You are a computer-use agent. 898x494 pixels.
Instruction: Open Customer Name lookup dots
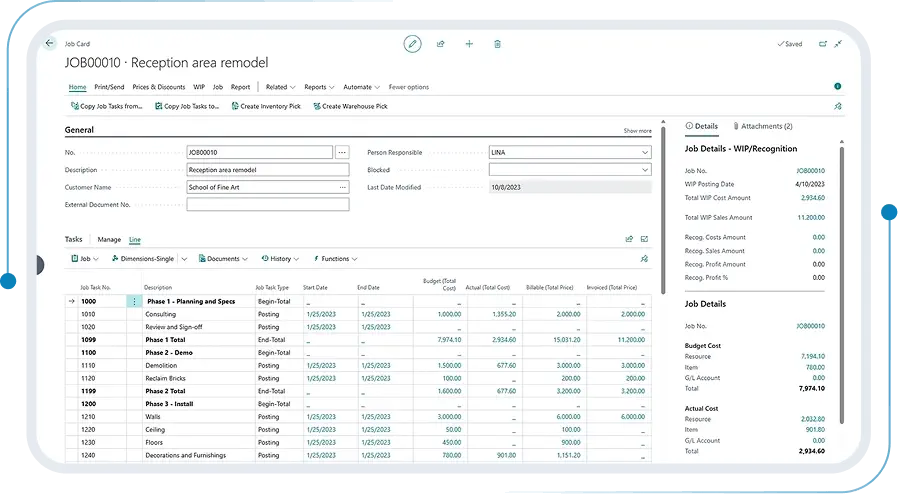pyautogui.click(x=342, y=187)
